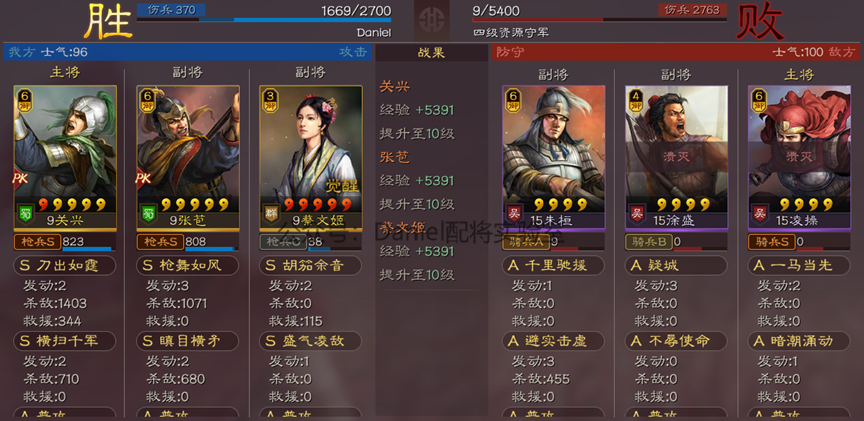Click the red 防守 enemy header bar
This screenshot has height=421, width=864.
point(676,52)
